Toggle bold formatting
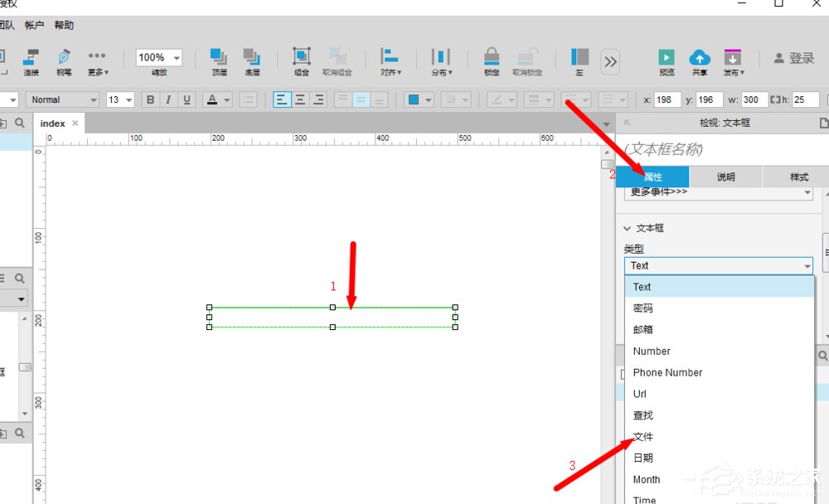The image size is (829, 504). 150,99
